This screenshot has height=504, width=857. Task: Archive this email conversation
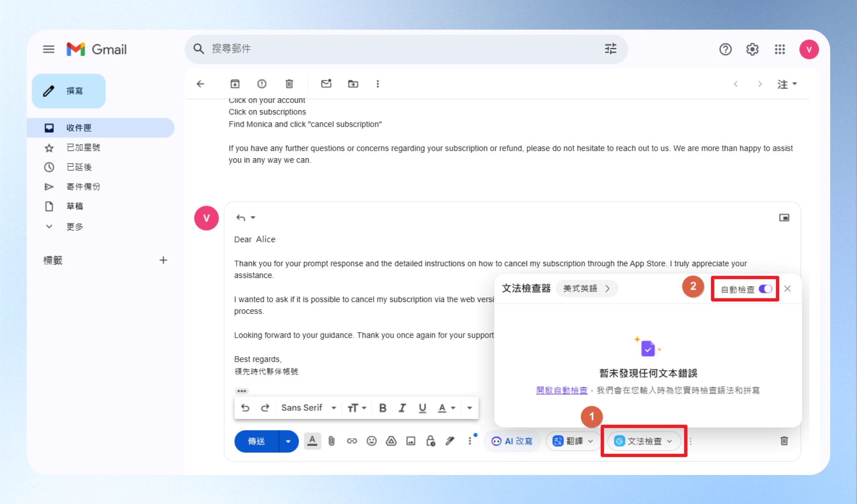pos(235,84)
